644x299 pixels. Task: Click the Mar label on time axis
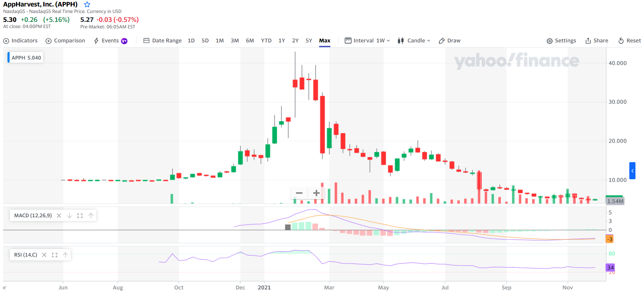pyautogui.click(x=329, y=287)
